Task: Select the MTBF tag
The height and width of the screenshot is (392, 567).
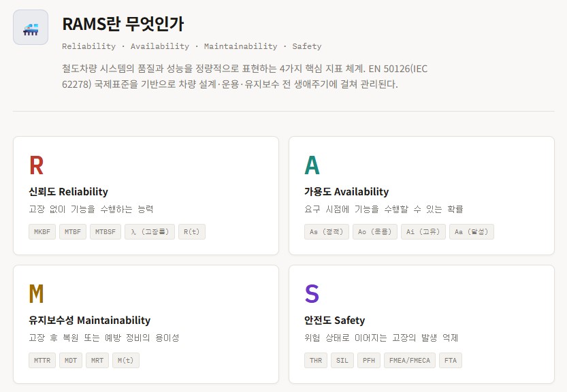Action: point(73,232)
